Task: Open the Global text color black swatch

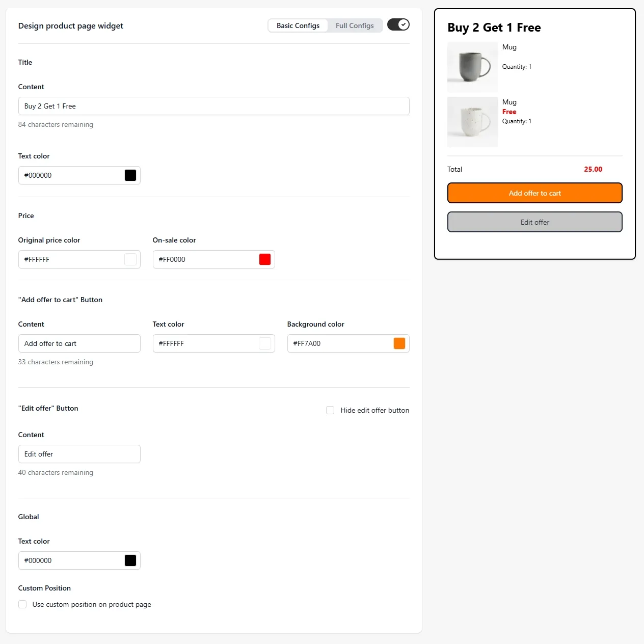Action: 130,560
